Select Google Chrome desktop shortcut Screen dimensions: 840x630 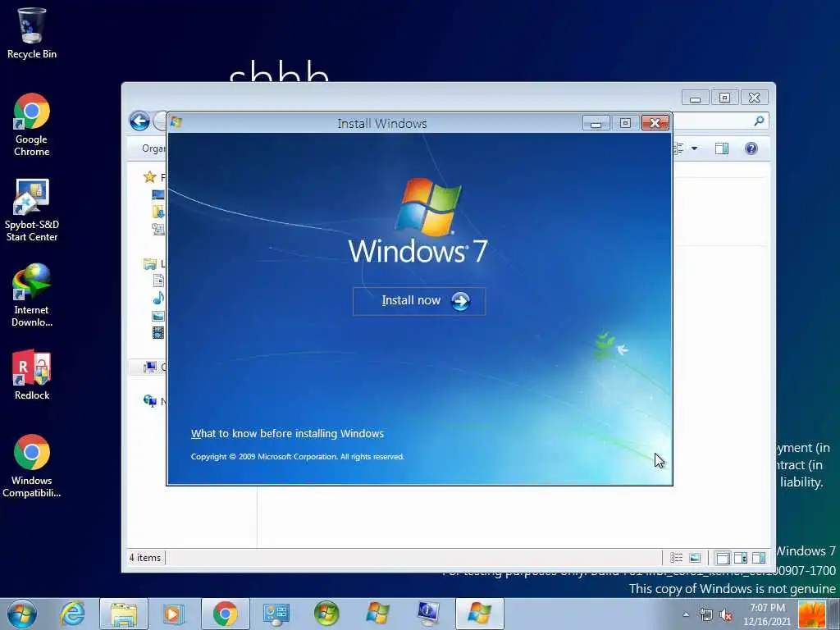(32, 125)
